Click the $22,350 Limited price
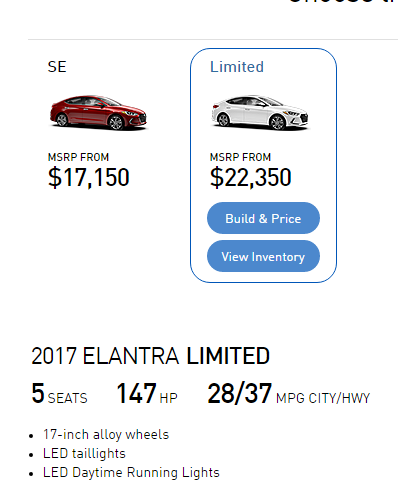This screenshot has width=398, height=495. [251, 178]
